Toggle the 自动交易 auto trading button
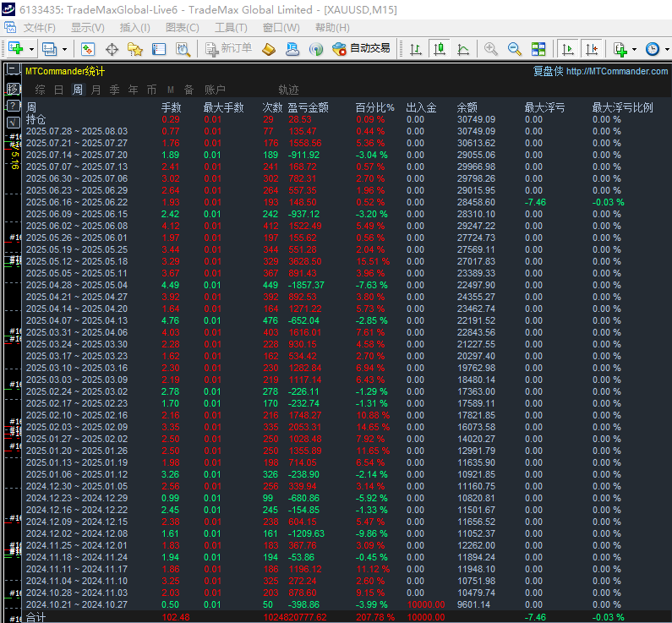 361,49
